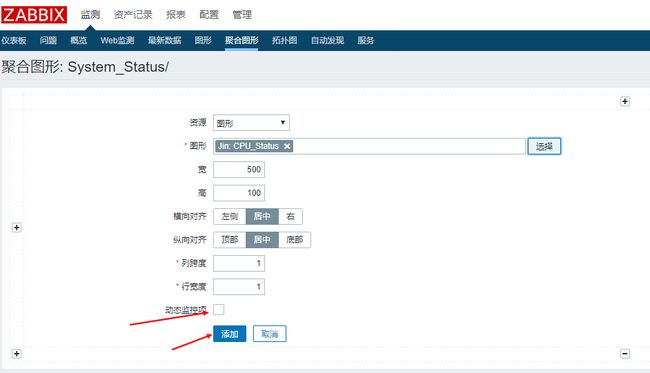Screen dimensions: 650x373
Task: Set horizontal alignment to 右
Action: [291, 216]
